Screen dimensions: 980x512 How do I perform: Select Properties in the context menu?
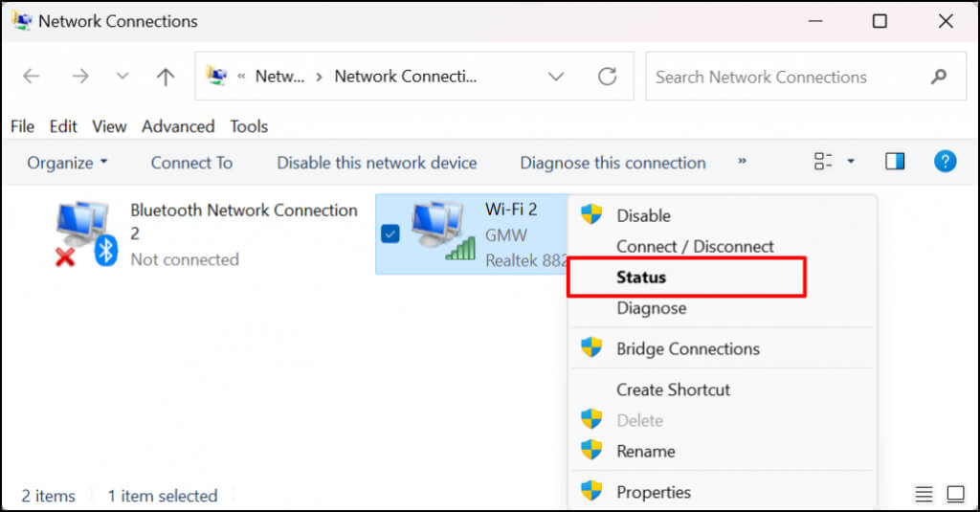(x=654, y=492)
